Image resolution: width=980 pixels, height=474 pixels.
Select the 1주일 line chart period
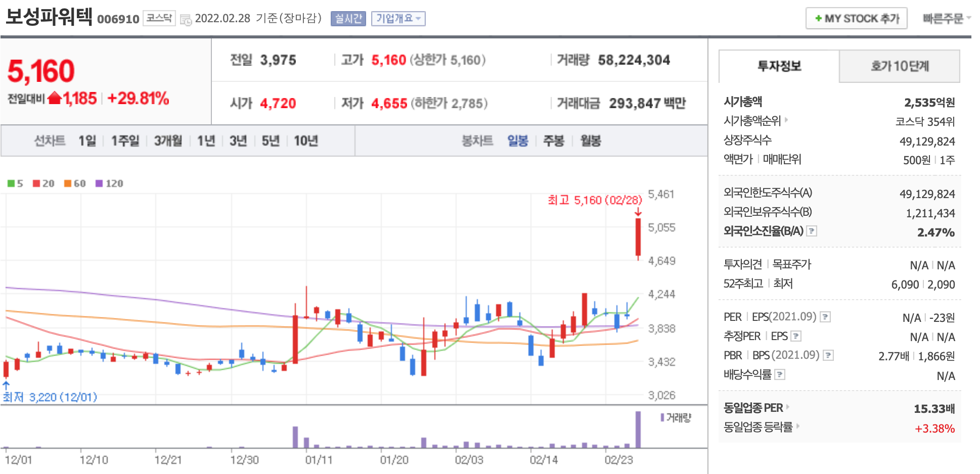pyautogui.click(x=125, y=141)
